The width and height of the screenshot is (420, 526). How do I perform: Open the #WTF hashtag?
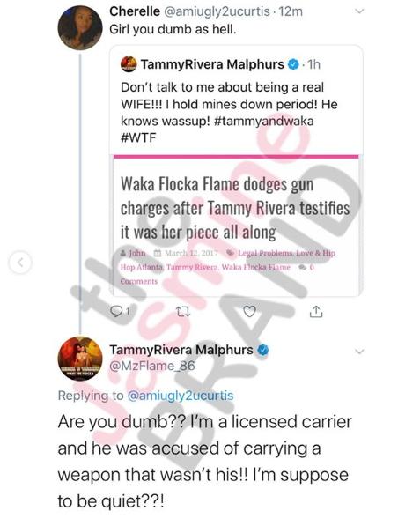[138, 137]
